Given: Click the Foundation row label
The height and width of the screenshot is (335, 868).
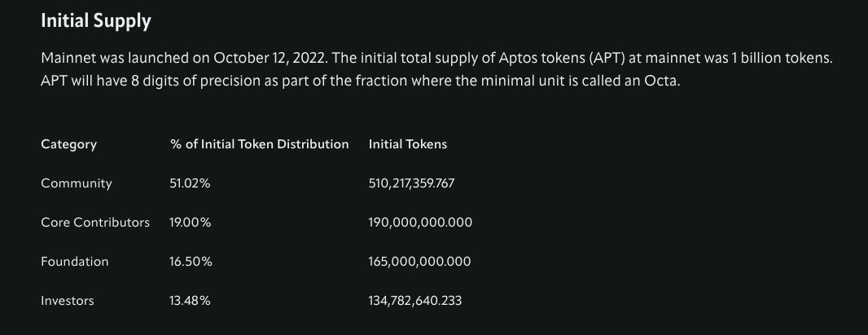Looking at the screenshot, I should click(74, 262).
